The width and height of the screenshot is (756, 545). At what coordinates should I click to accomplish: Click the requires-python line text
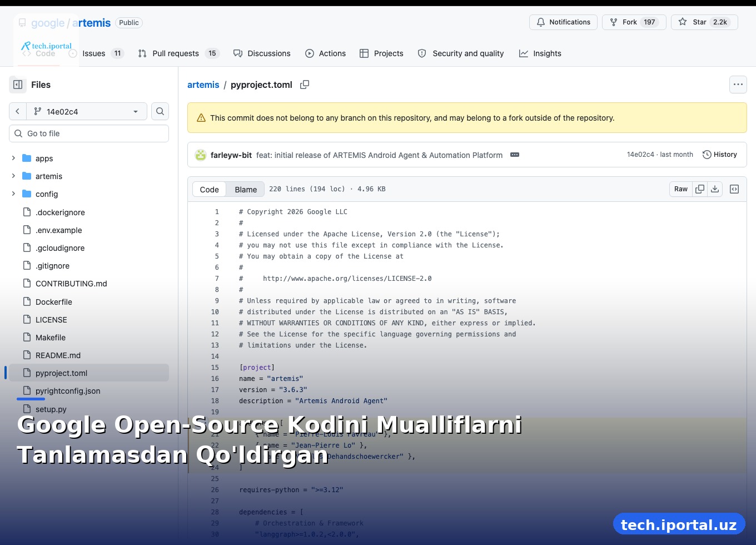(291, 490)
